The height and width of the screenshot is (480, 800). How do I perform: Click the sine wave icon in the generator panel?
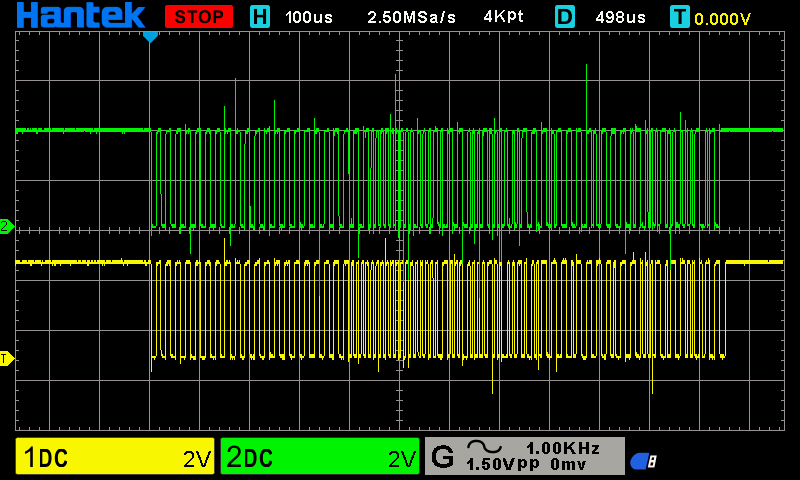tap(484, 447)
